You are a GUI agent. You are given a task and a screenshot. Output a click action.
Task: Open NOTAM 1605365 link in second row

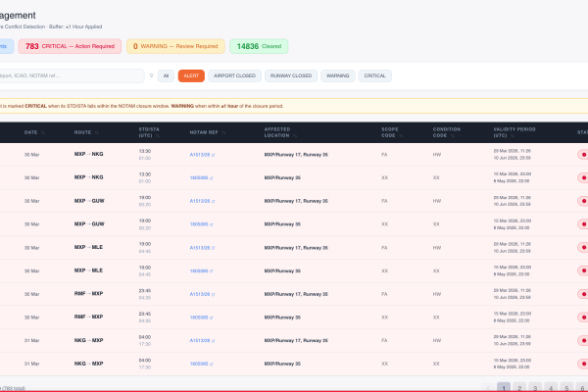(199, 177)
